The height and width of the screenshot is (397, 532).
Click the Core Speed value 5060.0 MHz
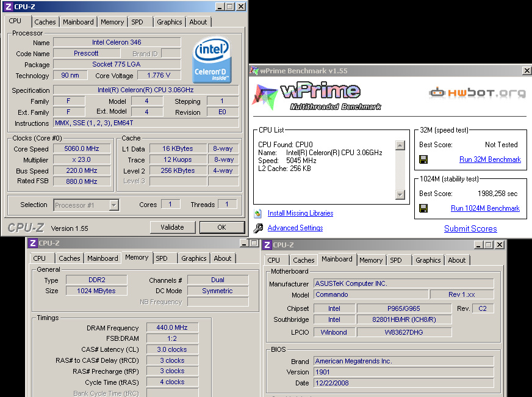pyautogui.click(x=82, y=149)
